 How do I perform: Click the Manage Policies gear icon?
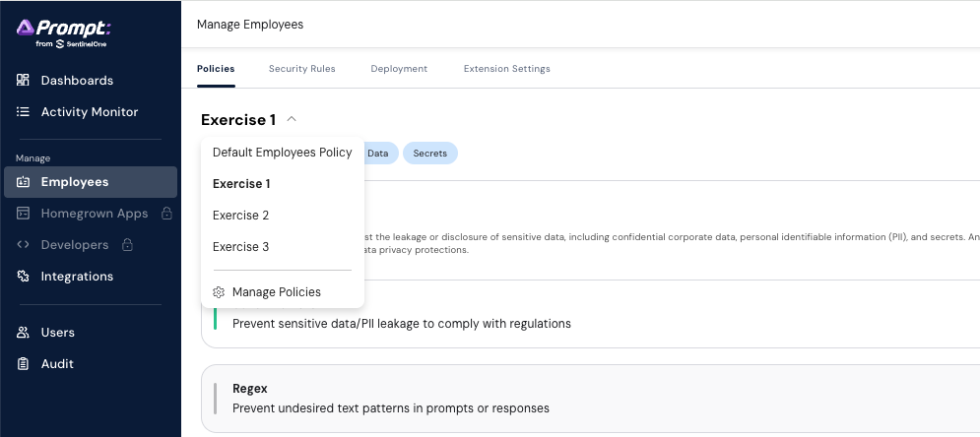pyautogui.click(x=220, y=292)
